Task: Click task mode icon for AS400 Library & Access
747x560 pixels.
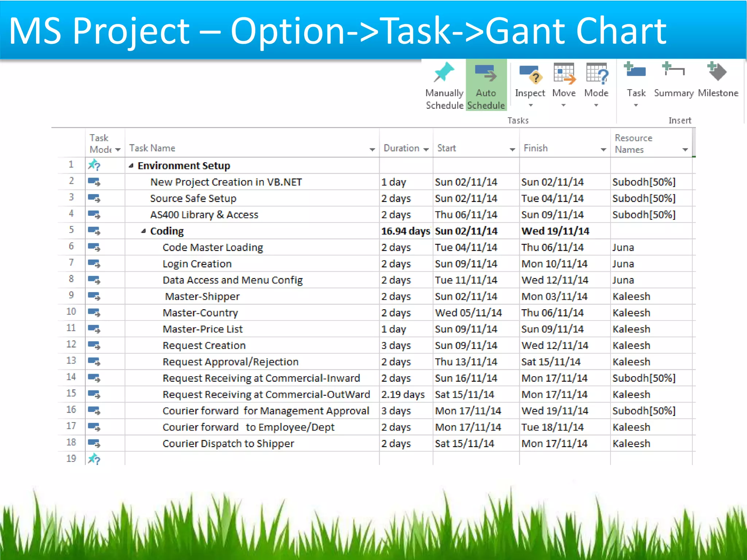Action: coord(94,214)
